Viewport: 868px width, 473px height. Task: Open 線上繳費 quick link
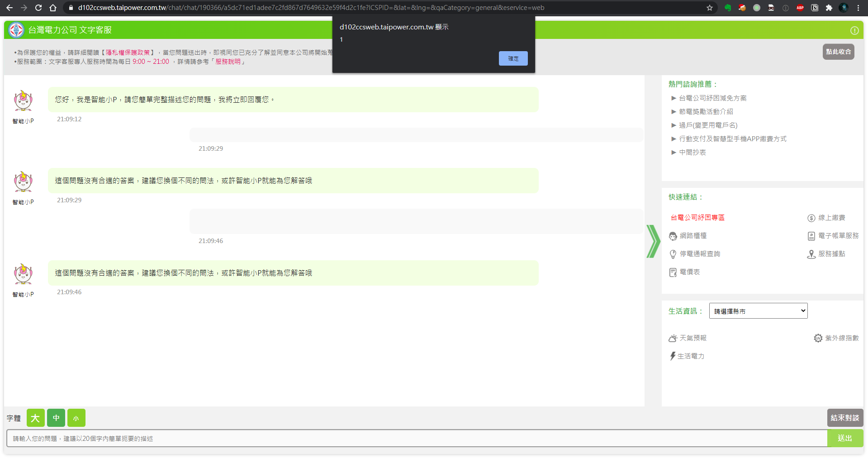click(826, 218)
